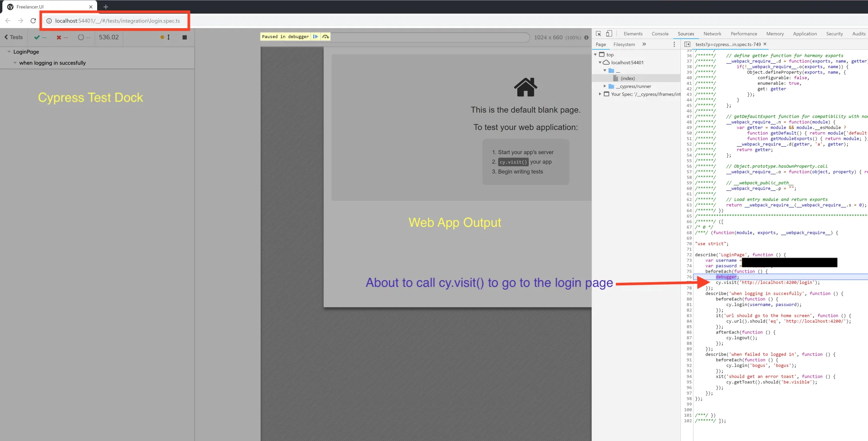This screenshot has height=441, width=868.
Task: Click the browser address bar URL
Action: point(117,21)
